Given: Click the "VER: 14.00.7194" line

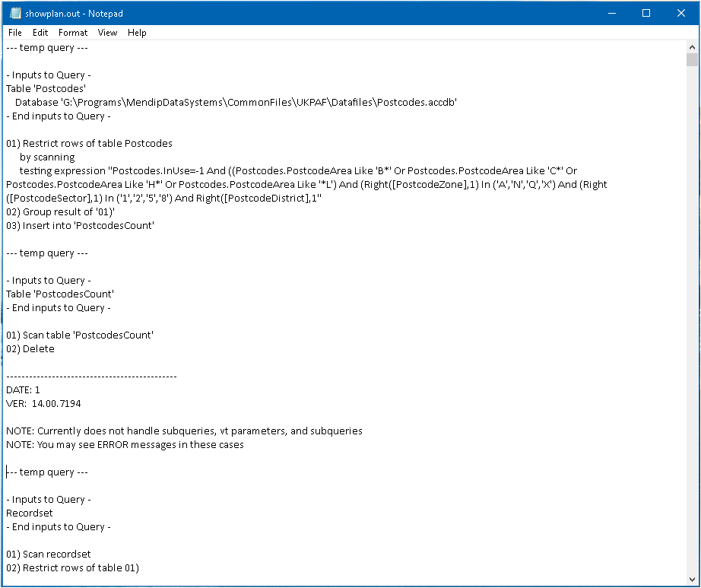Looking at the screenshot, I should (43, 404).
